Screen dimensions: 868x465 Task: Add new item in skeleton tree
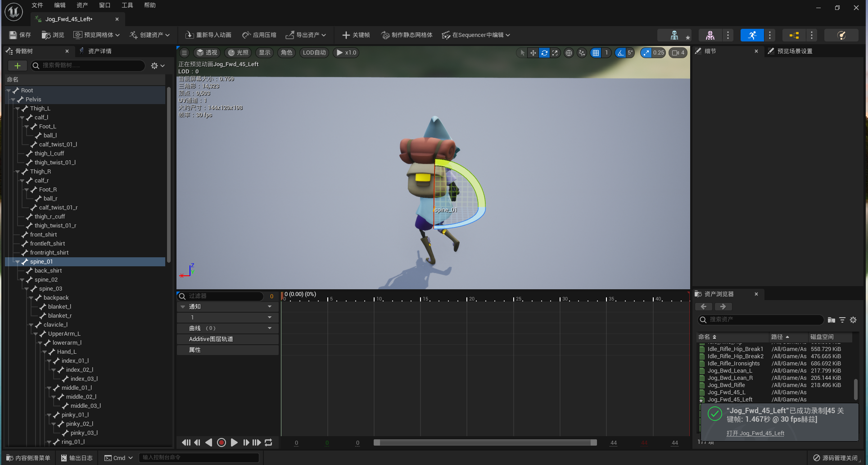(18, 66)
